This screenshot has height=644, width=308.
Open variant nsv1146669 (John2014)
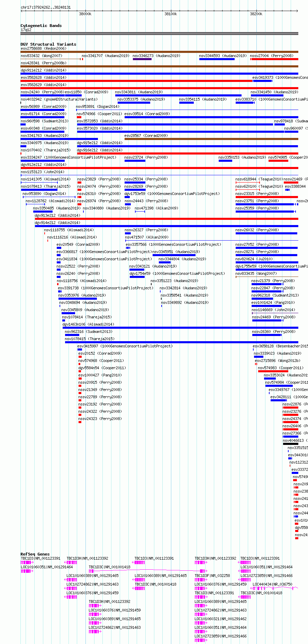(x=273, y=310)
